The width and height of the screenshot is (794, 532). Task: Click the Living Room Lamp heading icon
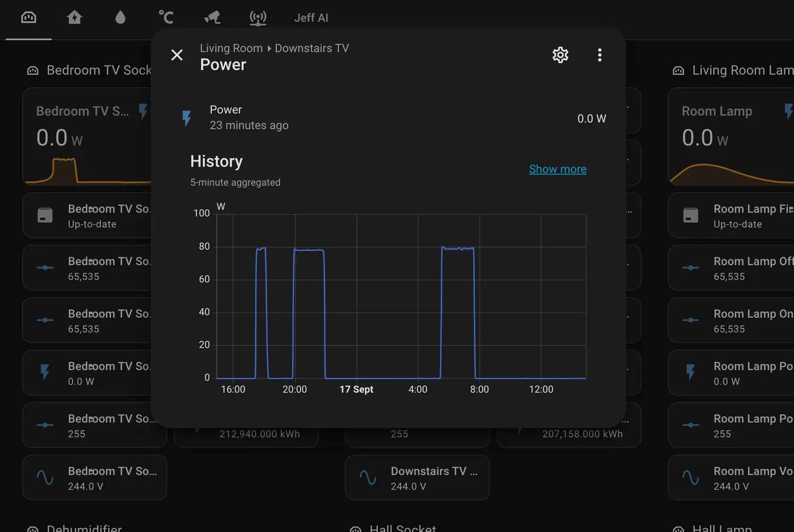678,71
